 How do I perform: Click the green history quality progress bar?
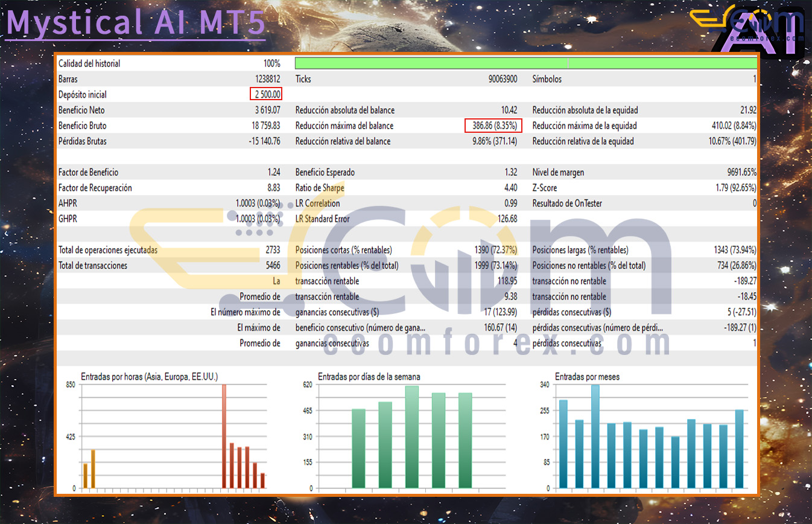point(525,63)
